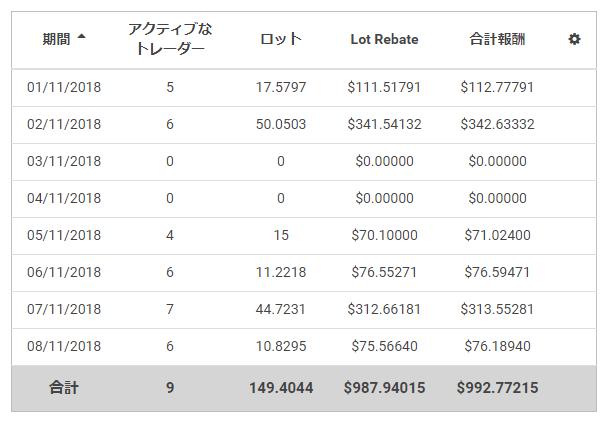The image size is (613, 427).
Task: Click the 合計 total row label
Action: coord(64,388)
